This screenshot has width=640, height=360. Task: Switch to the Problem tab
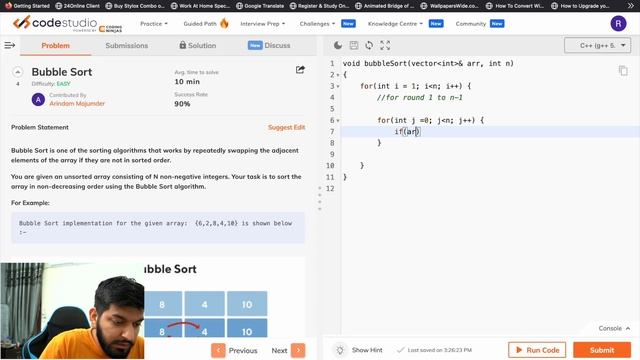(x=56, y=45)
